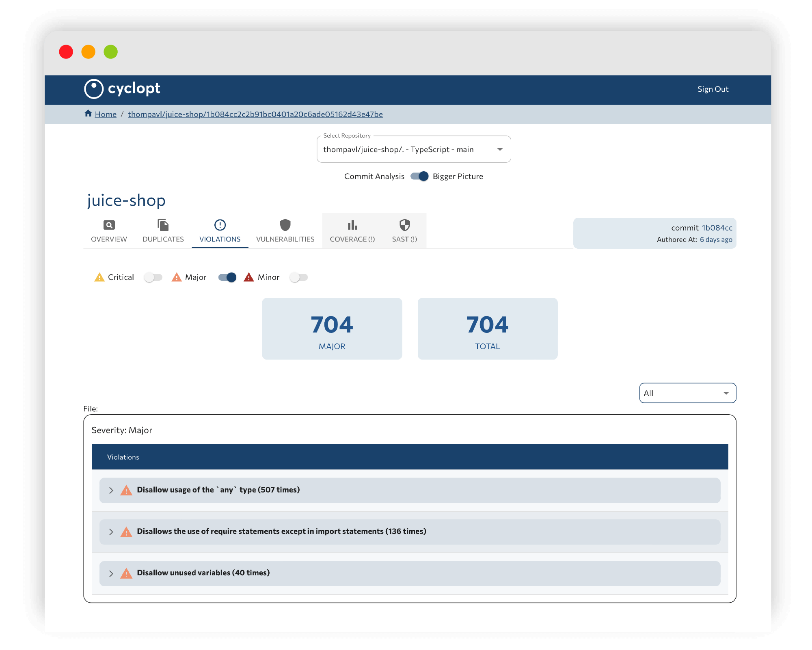The image size is (812, 650).
Task: Click warning icon beside require statements violation
Action: point(126,532)
